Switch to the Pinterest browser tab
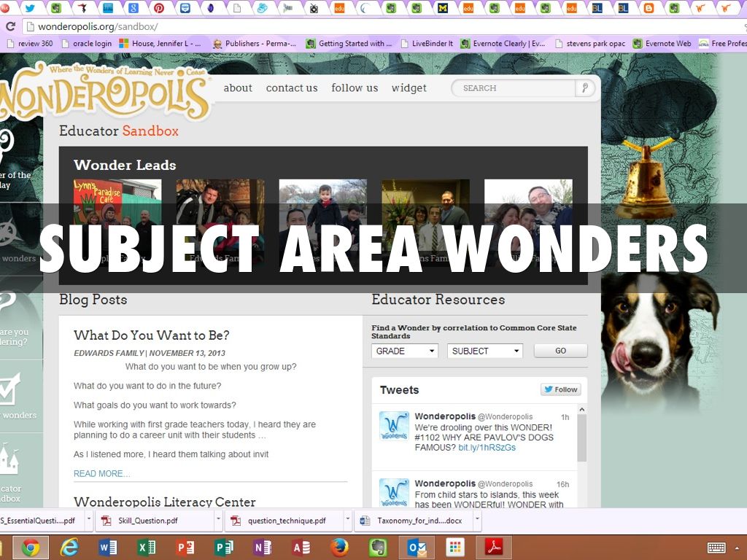This screenshot has width=747, height=560. click(158, 8)
